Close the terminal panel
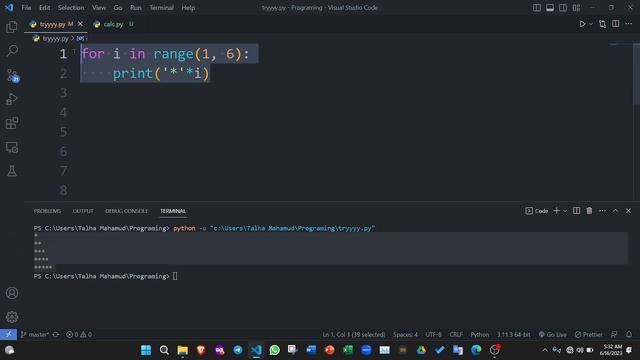640x360 pixels. point(629,211)
